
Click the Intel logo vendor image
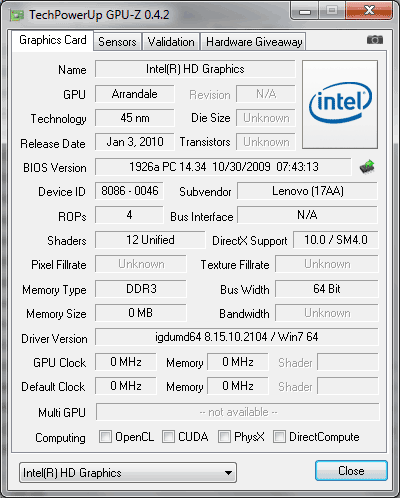point(340,104)
